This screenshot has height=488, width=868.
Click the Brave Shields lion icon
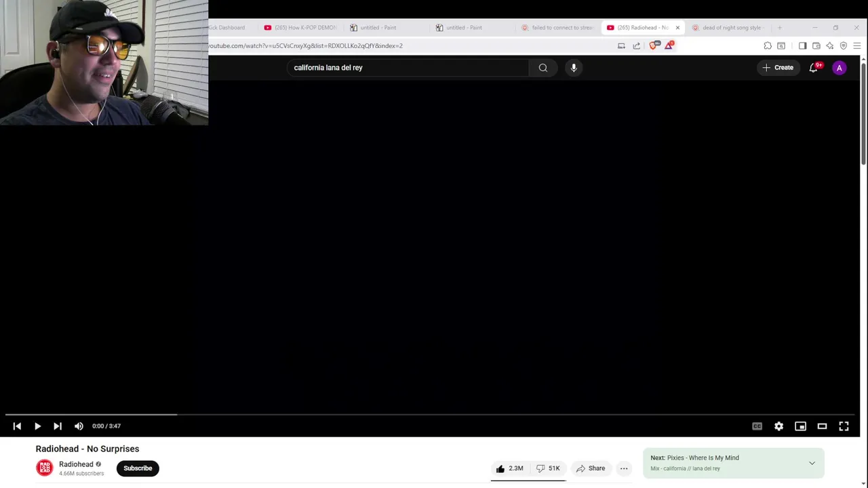click(x=653, y=46)
